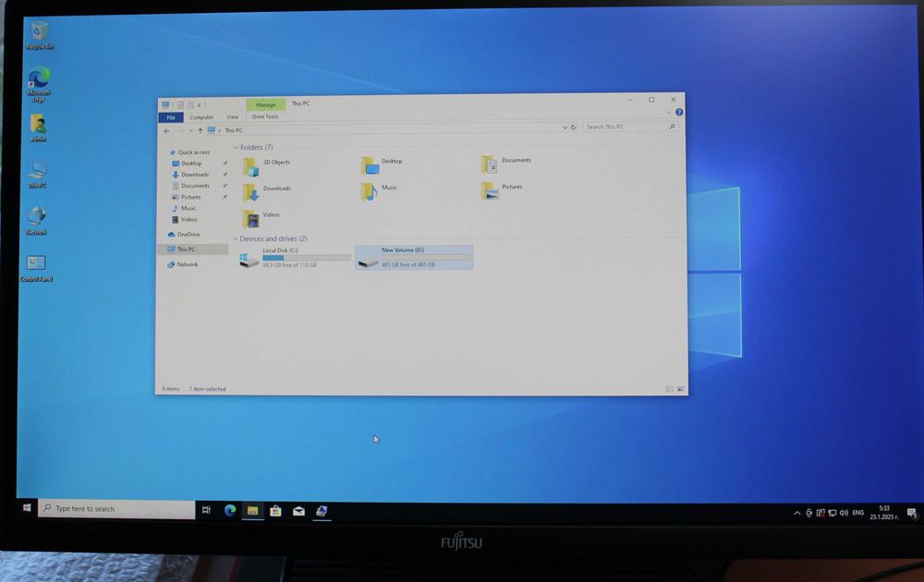
Task: Open the Recycle Bin desktop icon
Action: click(x=40, y=35)
